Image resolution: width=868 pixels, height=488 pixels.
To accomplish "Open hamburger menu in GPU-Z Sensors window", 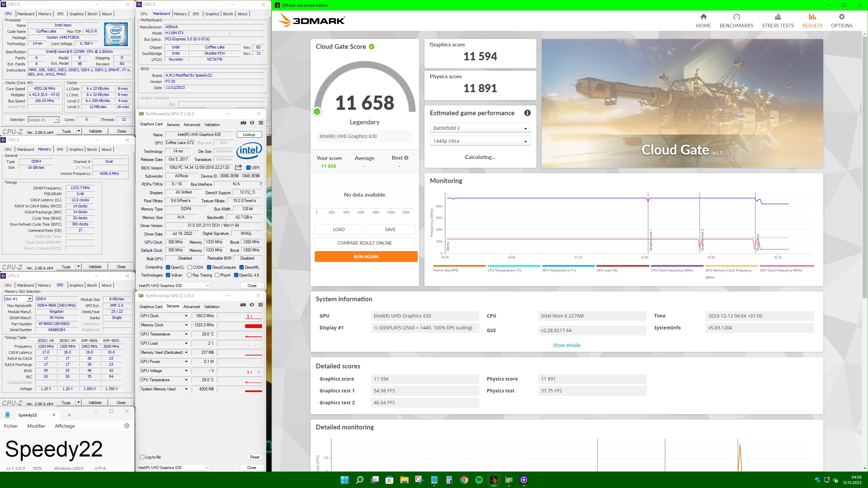I will [x=260, y=305].
